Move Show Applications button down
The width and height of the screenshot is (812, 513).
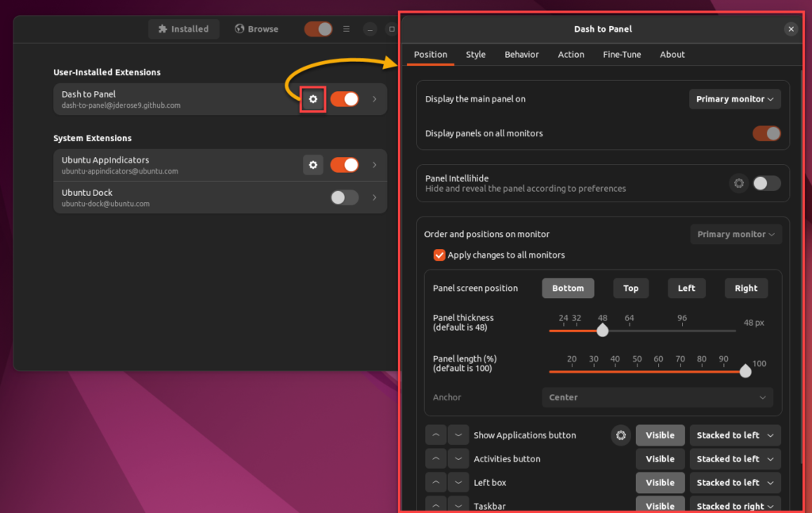tap(458, 435)
